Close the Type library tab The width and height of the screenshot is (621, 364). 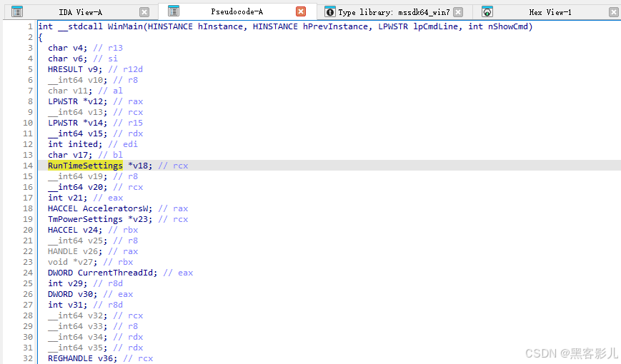[x=458, y=12]
